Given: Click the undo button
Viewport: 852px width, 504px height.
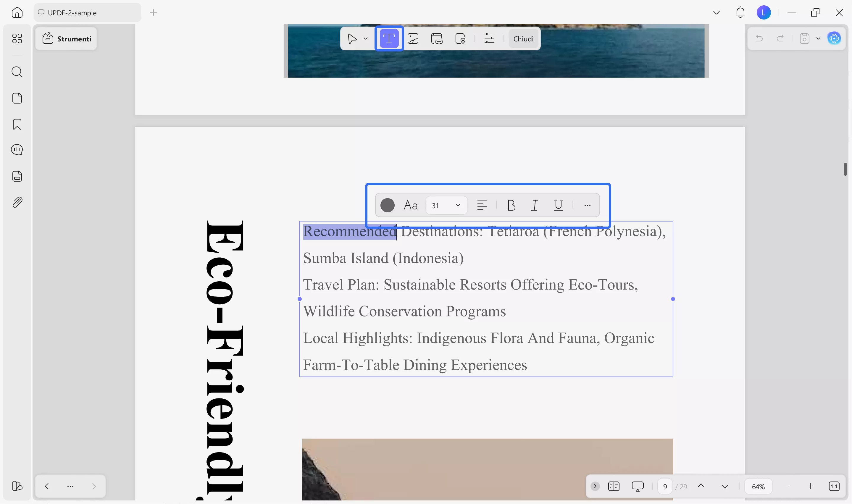Looking at the screenshot, I should tap(759, 38).
